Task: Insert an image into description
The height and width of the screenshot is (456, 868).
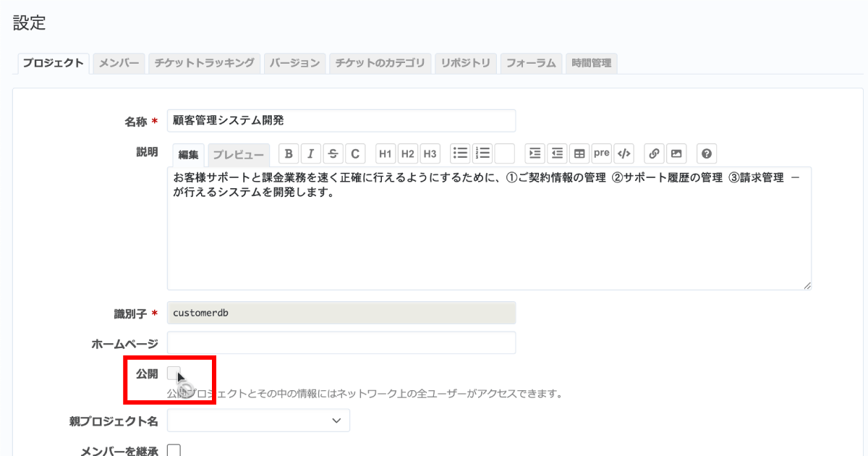Action: 676,153
